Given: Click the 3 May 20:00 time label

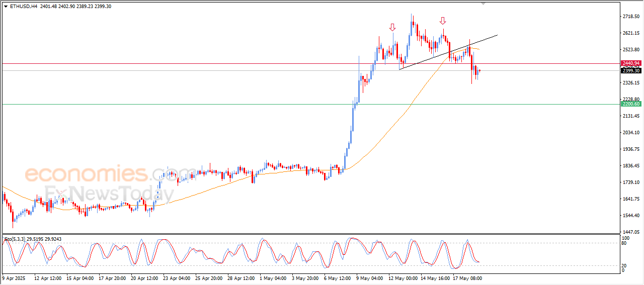Looking at the screenshot, I should coord(305,277).
